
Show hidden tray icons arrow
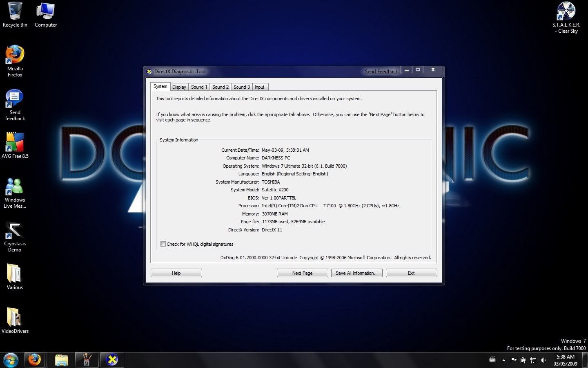pos(503,360)
